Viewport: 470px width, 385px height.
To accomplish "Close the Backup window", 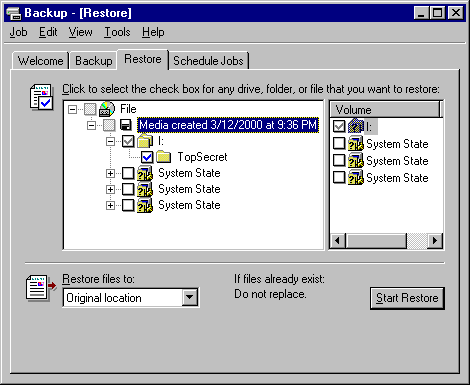I will click(x=456, y=13).
